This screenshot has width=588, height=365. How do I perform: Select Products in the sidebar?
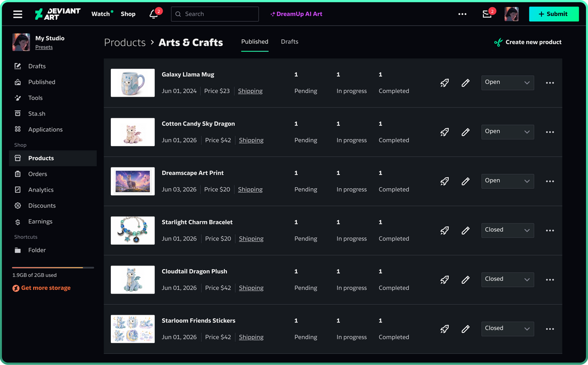[52, 158]
